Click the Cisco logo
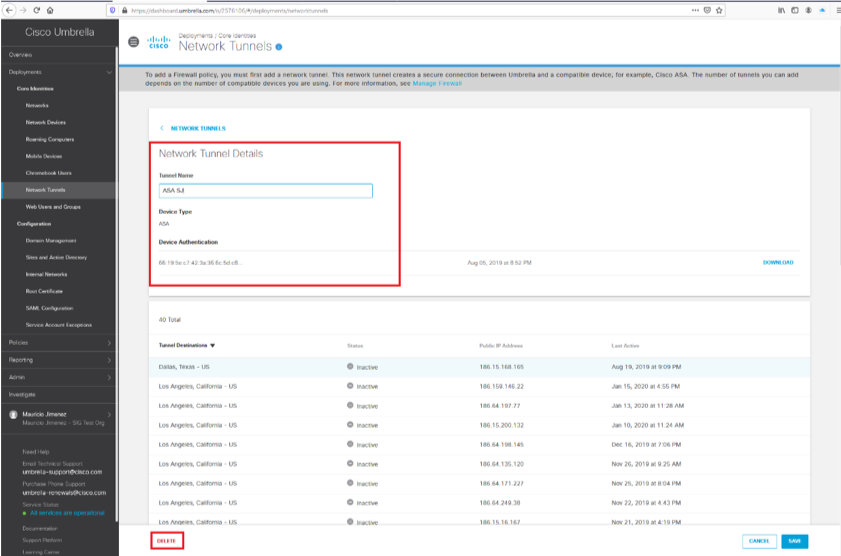Viewport: 841px width, 556px height. coord(159,42)
